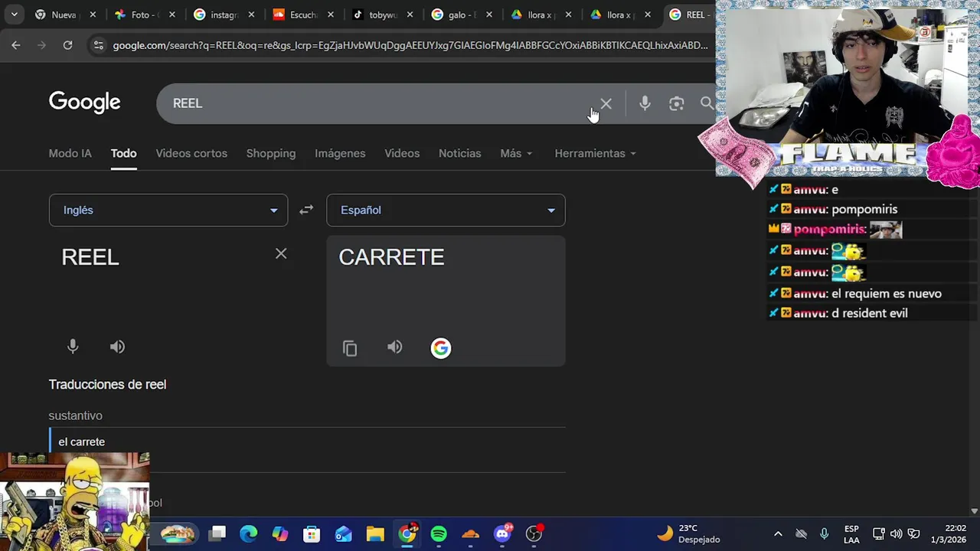Viewport: 980px width, 551px height.
Task: Select the Todo results tab
Action: tap(123, 153)
